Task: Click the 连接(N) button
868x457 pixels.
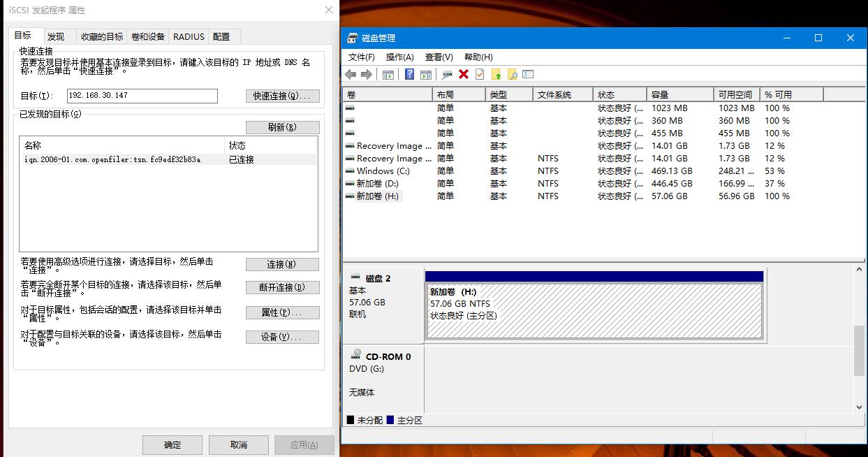Action: (282, 264)
